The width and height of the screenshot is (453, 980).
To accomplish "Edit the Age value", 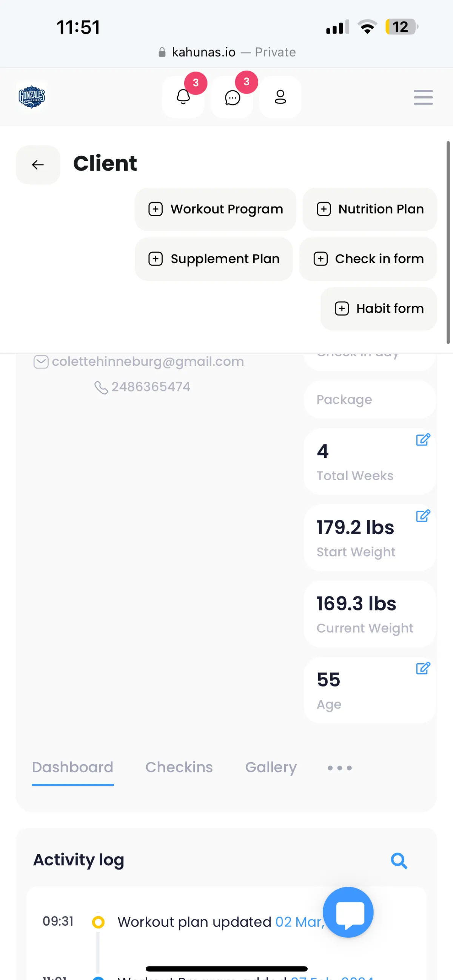I will point(422,668).
